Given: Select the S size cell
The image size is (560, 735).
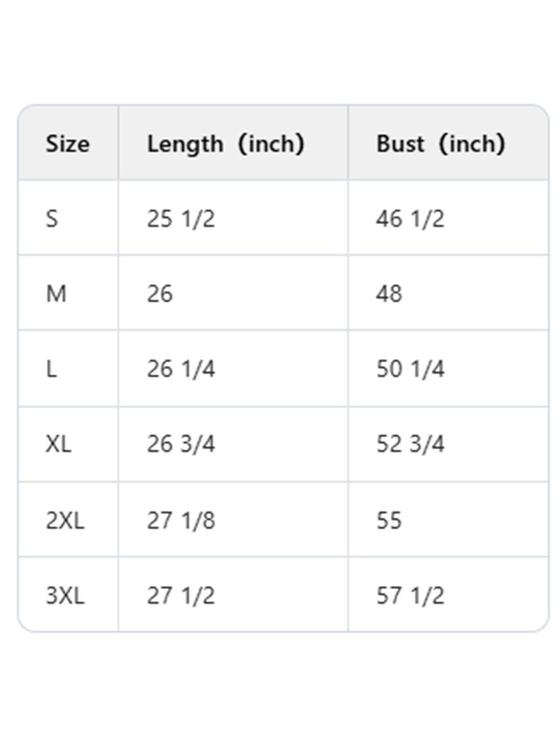Looking at the screenshot, I should (x=52, y=219).
